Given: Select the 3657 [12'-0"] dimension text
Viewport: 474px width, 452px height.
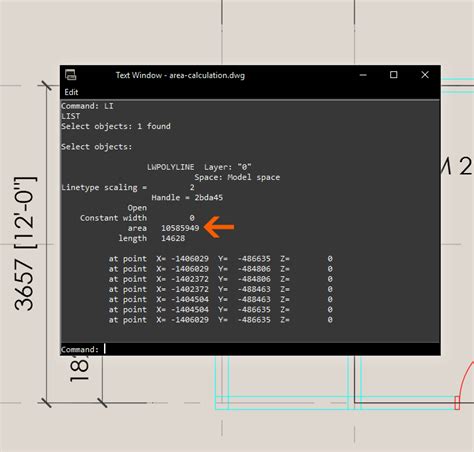Looking at the screenshot, I should coord(25,244).
